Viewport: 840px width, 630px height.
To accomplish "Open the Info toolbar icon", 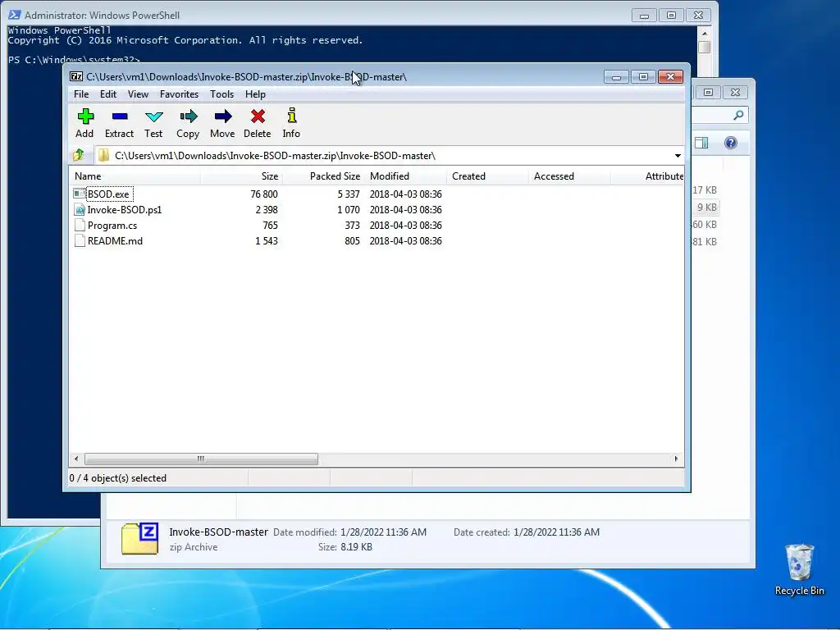I will [291, 116].
